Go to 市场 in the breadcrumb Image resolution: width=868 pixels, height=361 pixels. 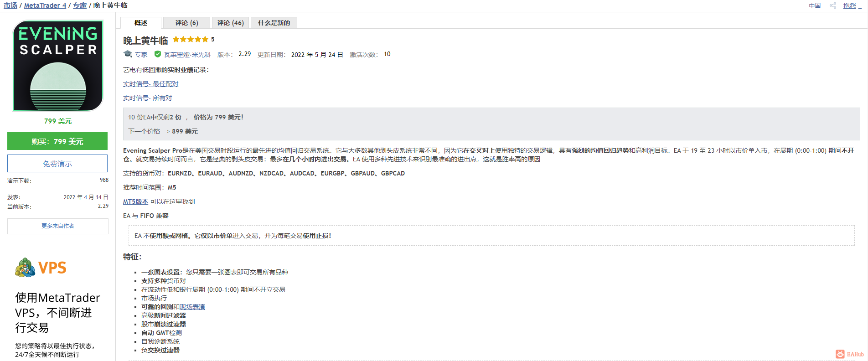pyautogui.click(x=10, y=5)
